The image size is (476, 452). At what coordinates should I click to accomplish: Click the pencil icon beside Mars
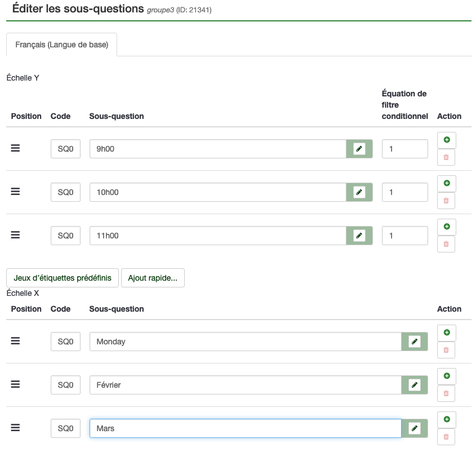point(414,428)
